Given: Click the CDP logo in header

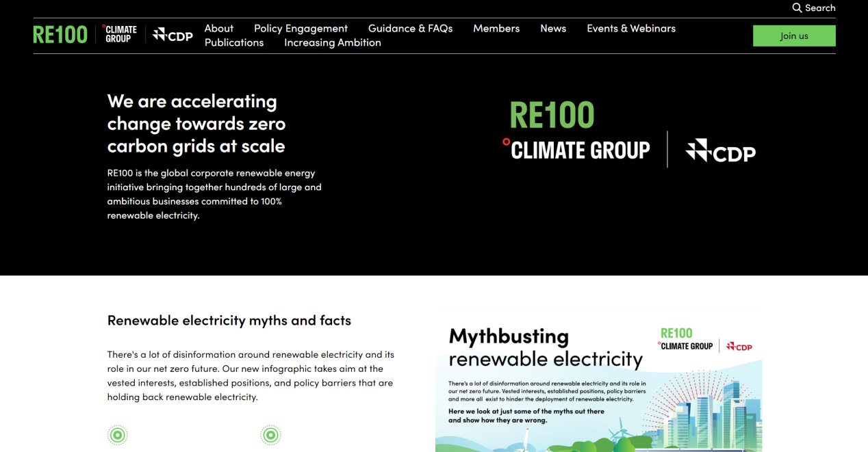Looking at the screenshot, I should (x=173, y=35).
